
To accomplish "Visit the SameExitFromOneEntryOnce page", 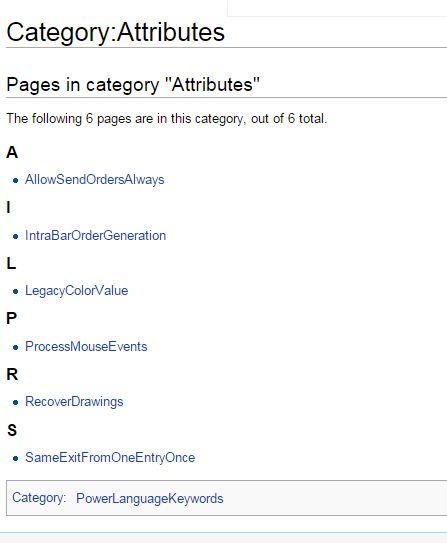I will pos(110,457).
